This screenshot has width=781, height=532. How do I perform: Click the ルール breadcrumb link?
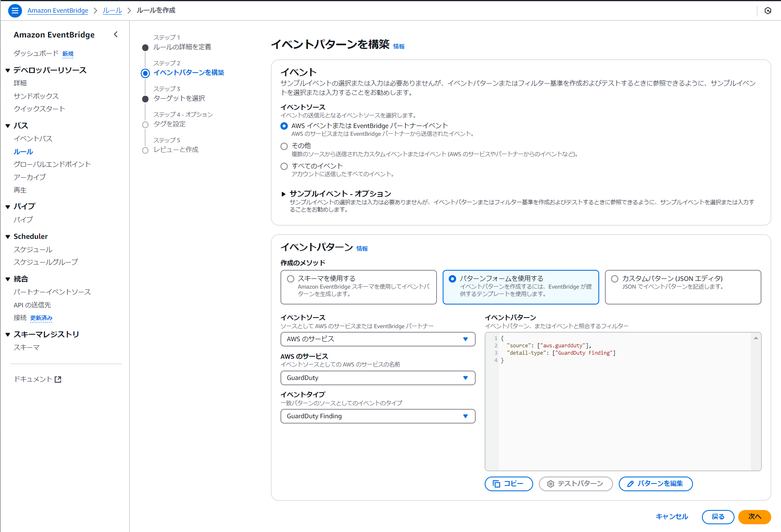point(112,11)
